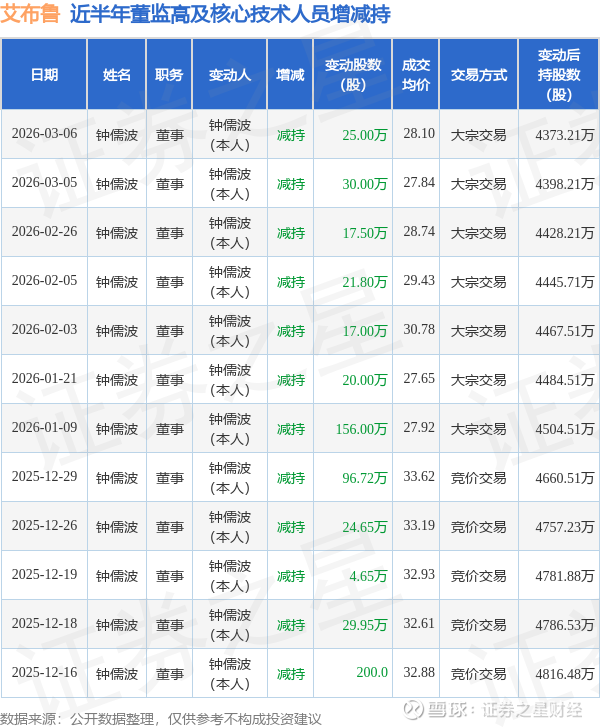Viewport: 600px width, 728px height.
Task: Click average price 28.10
Action: coord(419,134)
